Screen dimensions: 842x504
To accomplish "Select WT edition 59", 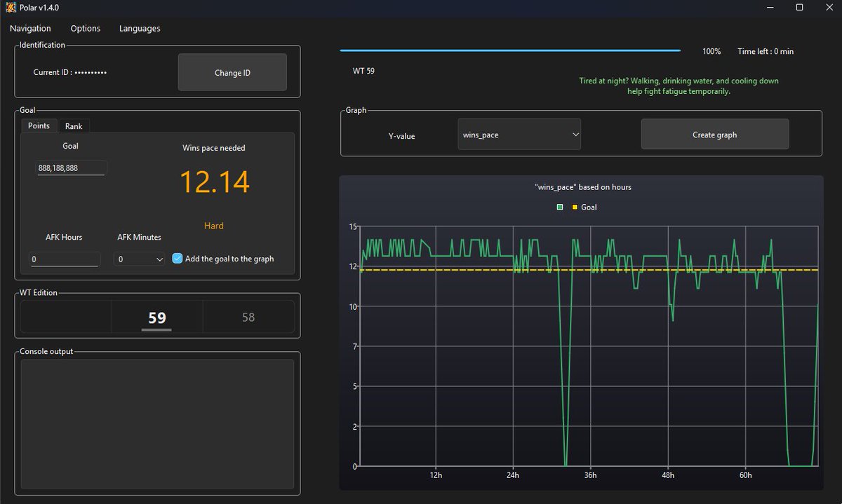I will tap(157, 318).
